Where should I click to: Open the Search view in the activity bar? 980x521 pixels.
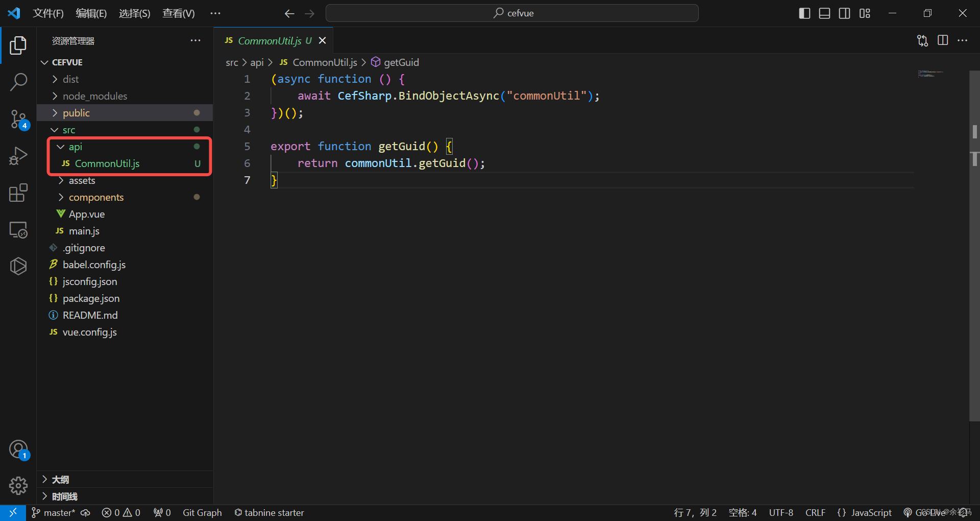pos(18,82)
